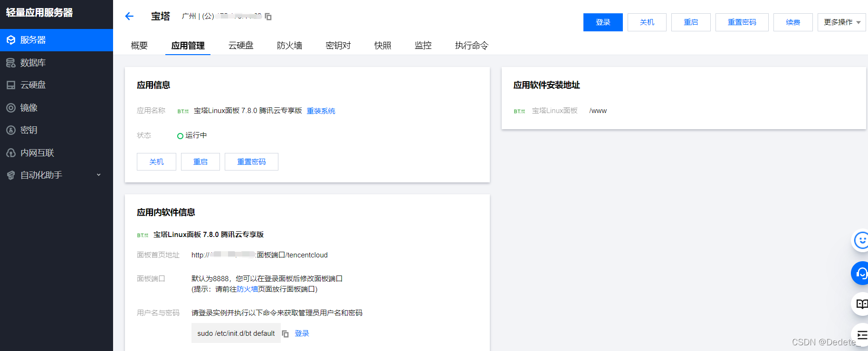Click the 镜像 image icon in sidebar
Viewport: 868px width, 351px height.
coord(11,108)
